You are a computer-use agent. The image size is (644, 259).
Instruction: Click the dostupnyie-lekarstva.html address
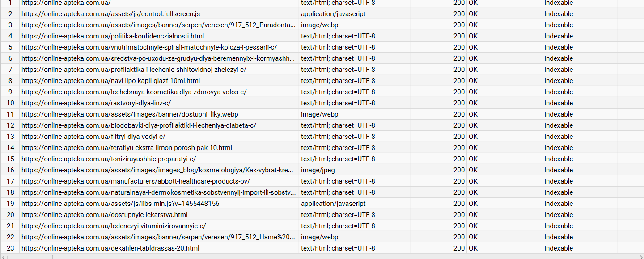(105, 215)
